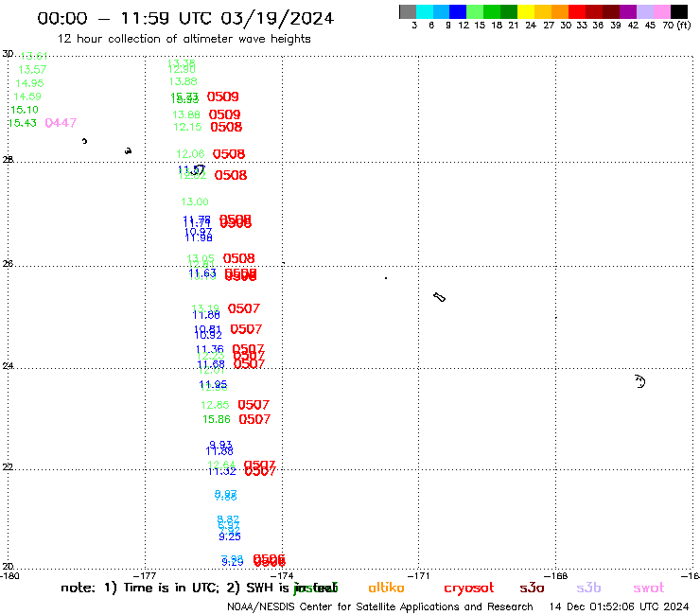Click the '13.00' wave height value

(x=195, y=202)
